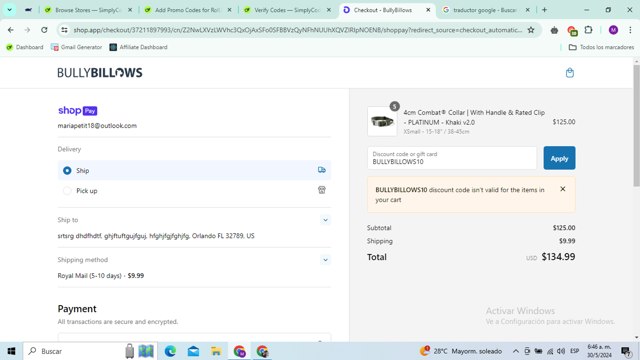Open Microsoft Edge from the taskbar
This screenshot has width=640, height=360.
pyautogui.click(x=170, y=351)
